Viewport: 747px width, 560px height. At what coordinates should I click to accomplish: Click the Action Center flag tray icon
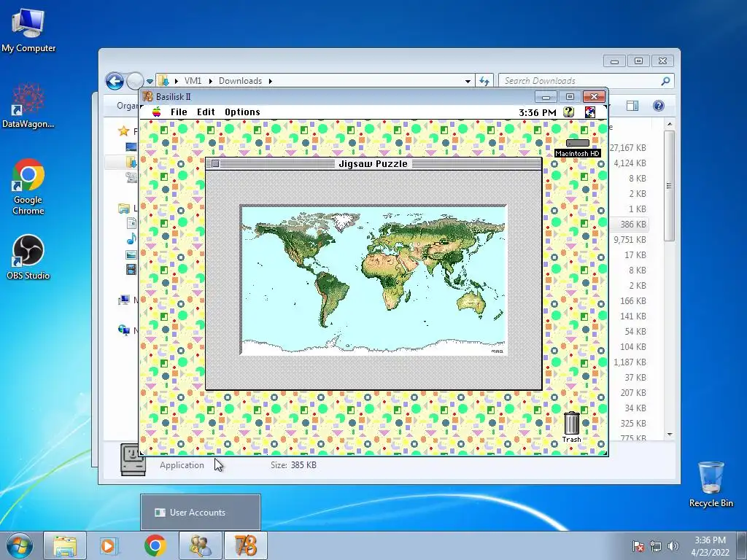[638, 546]
